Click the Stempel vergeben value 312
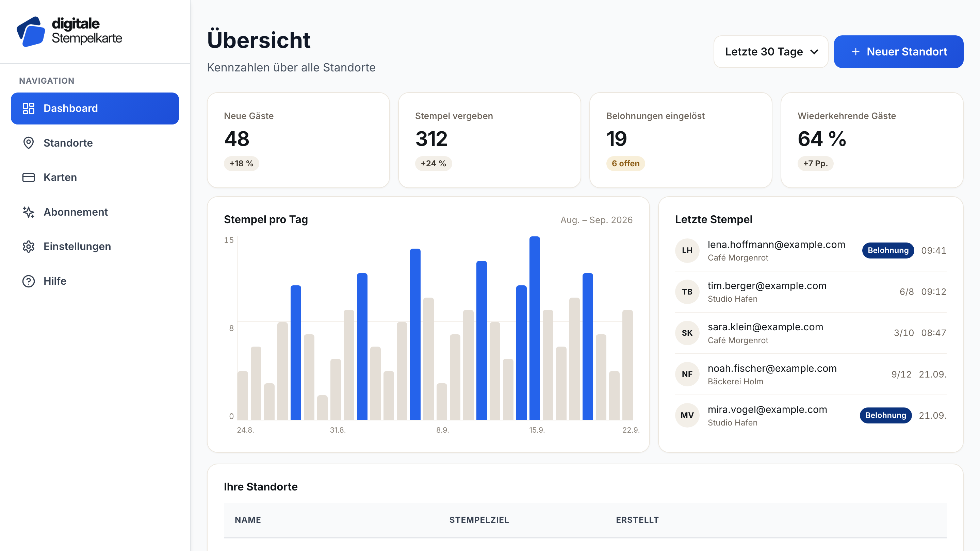The image size is (980, 551). 431,139
